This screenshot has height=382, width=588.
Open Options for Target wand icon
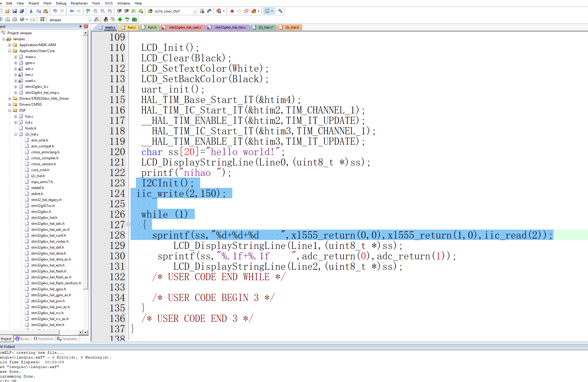96,19
